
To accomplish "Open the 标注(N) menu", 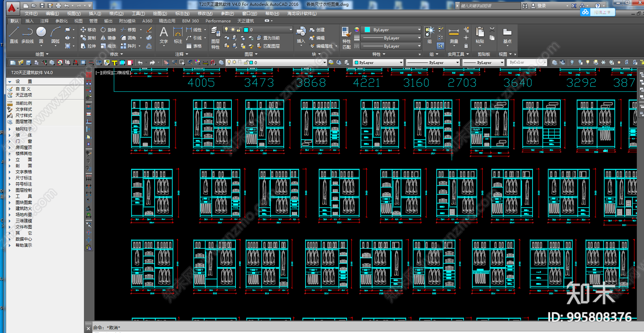I will pos(182,13).
